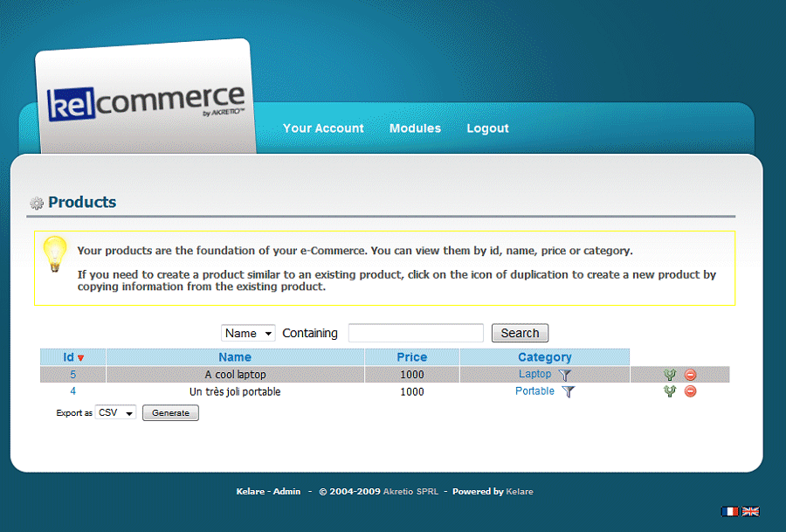Sort the table by the Id column
786x532 pixels.
coord(69,357)
